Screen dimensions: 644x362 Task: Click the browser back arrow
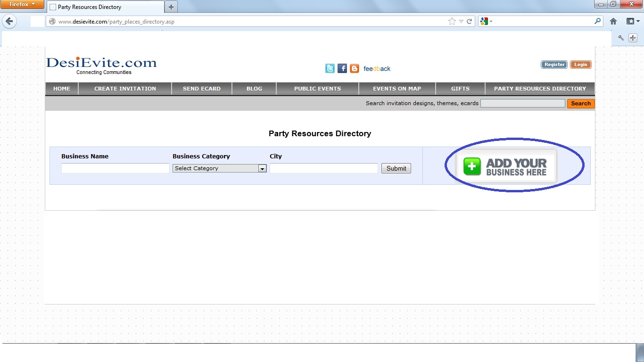click(x=9, y=21)
